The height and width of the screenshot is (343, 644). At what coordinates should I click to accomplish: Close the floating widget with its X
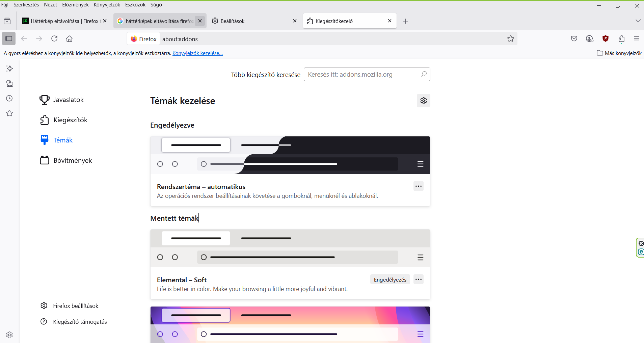pyautogui.click(x=641, y=243)
